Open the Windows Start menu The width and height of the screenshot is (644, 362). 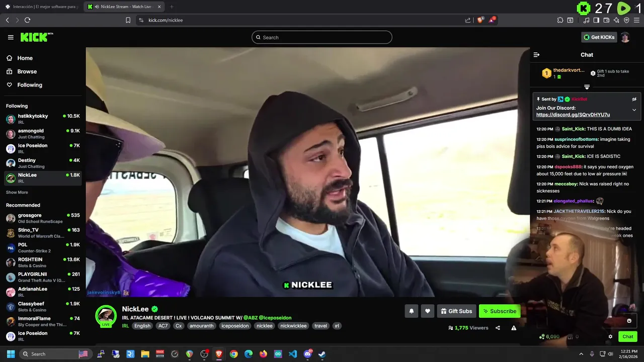pos(11,354)
